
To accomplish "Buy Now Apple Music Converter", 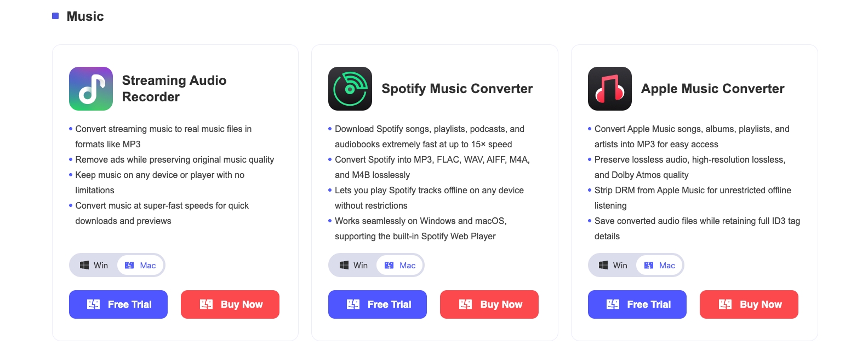I will coord(749,304).
